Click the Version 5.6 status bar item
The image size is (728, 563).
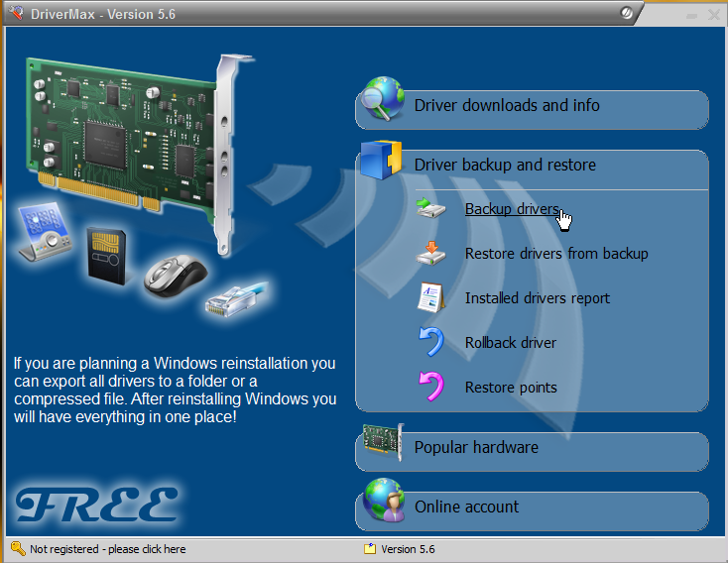click(408, 549)
